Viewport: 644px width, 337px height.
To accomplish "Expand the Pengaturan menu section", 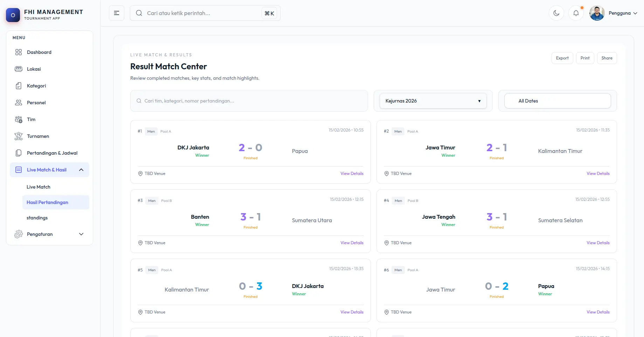I will point(81,234).
